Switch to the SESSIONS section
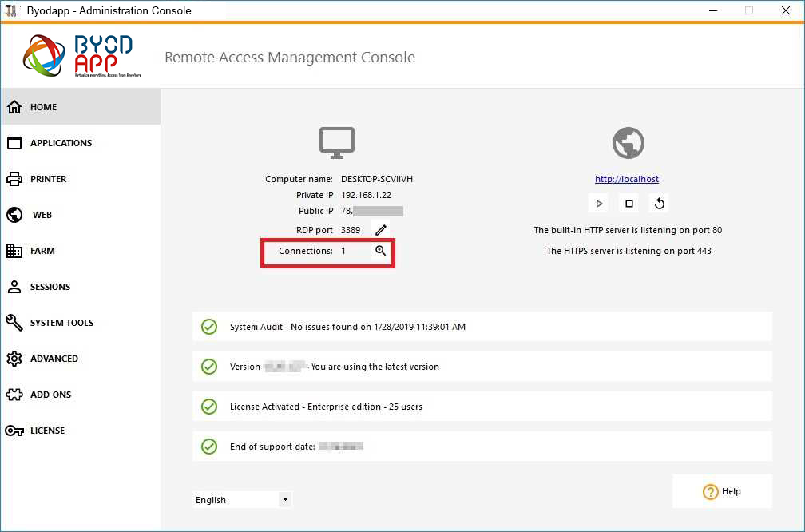 point(81,287)
